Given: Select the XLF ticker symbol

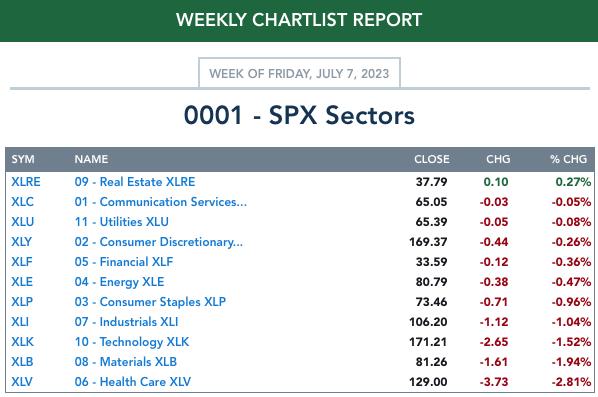Looking at the screenshot, I should click(x=22, y=262).
